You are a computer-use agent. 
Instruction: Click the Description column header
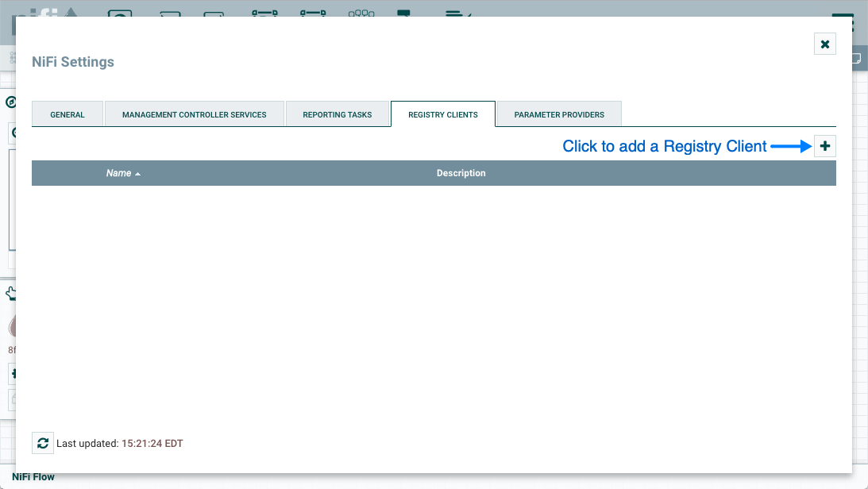[x=461, y=173]
